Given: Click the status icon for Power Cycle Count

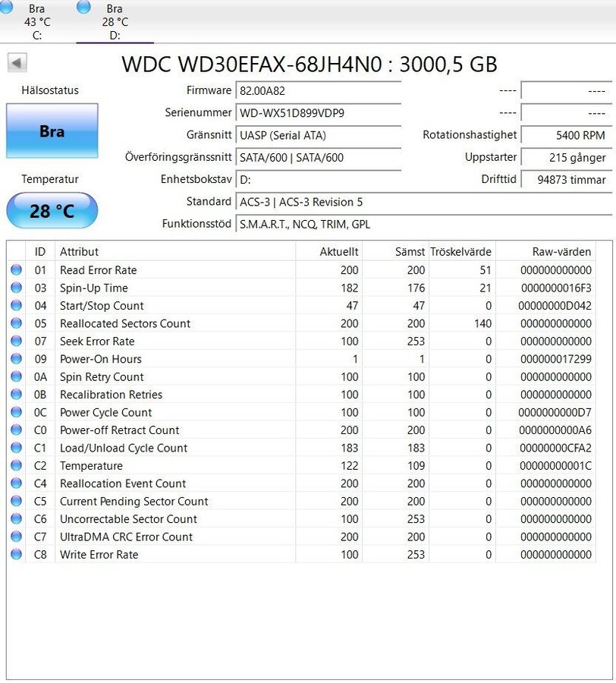Looking at the screenshot, I should pos(17,412).
